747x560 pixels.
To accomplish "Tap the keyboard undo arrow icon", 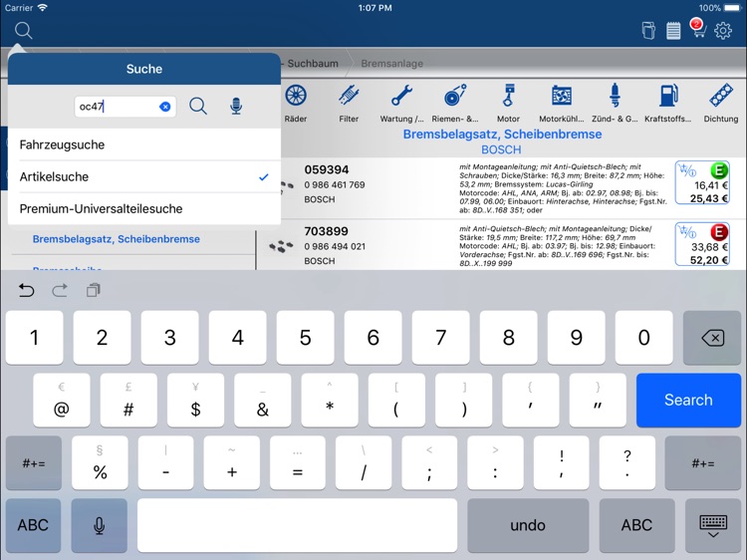I will click(x=26, y=290).
